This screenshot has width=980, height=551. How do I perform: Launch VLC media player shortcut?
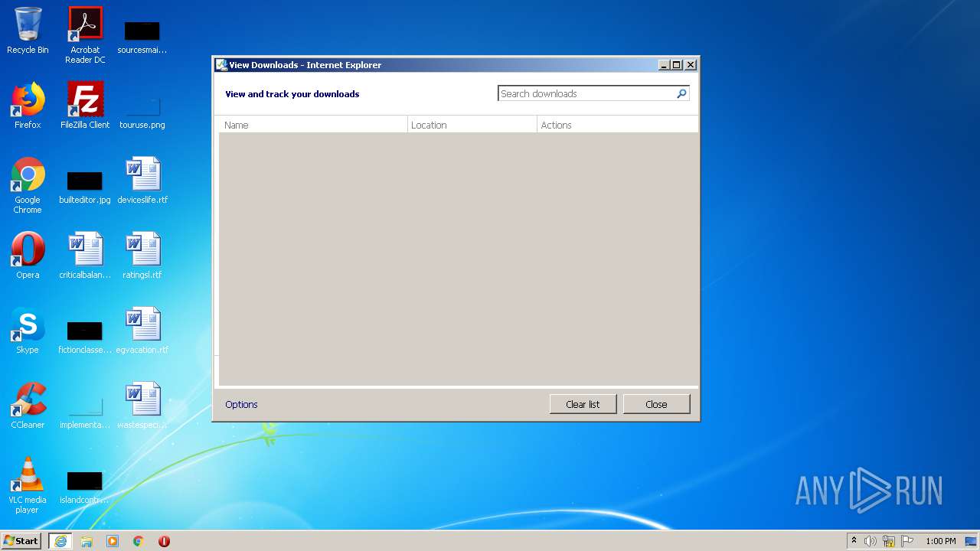pyautogui.click(x=28, y=485)
